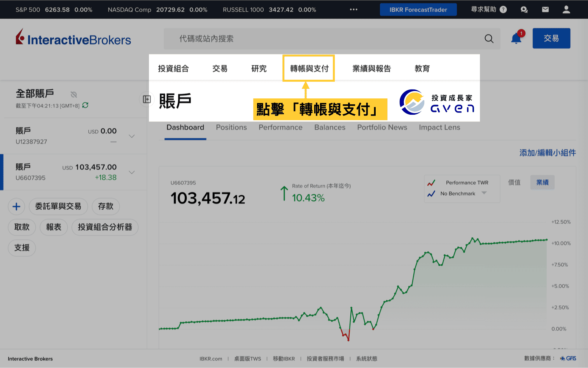Open IBKR.com footer link
Viewport: 588px width, 368px height.
211,359
